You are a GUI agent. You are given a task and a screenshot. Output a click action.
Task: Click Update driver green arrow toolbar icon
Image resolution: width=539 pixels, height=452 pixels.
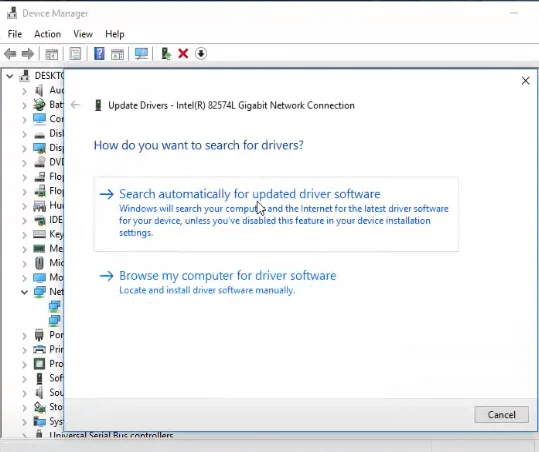pos(166,54)
